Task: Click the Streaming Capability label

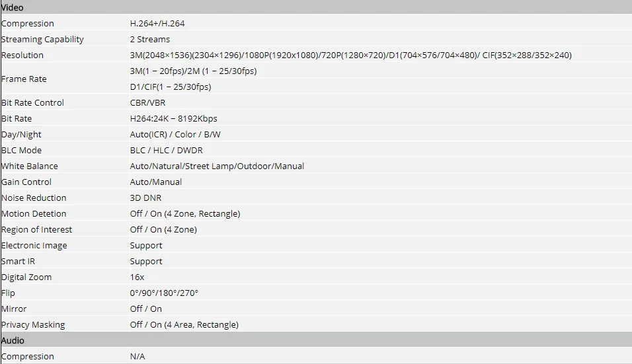Action: click(x=42, y=40)
